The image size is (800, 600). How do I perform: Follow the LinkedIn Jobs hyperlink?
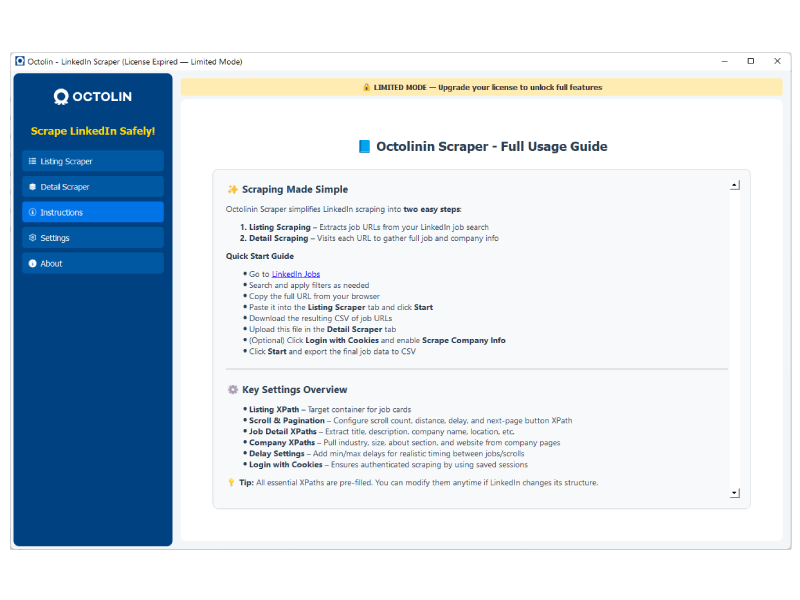pos(296,274)
